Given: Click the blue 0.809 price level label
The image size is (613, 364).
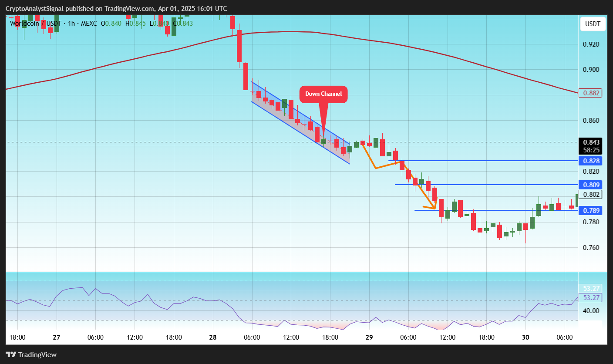Looking at the screenshot, I should tap(590, 185).
